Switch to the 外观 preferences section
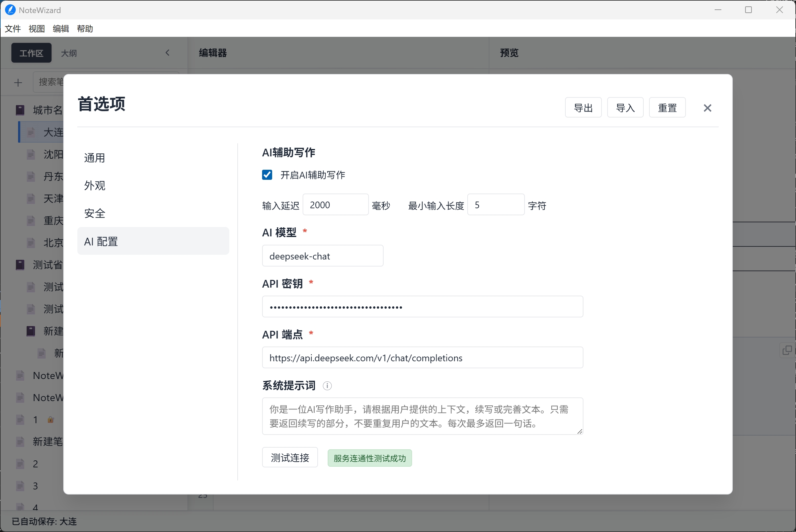Viewport: 796px width, 532px height. (x=153, y=185)
